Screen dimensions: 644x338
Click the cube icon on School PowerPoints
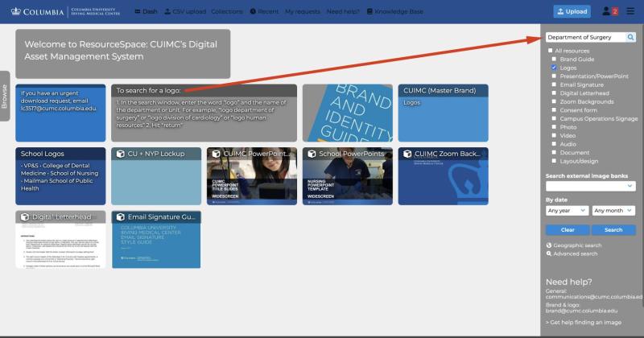click(312, 154)
